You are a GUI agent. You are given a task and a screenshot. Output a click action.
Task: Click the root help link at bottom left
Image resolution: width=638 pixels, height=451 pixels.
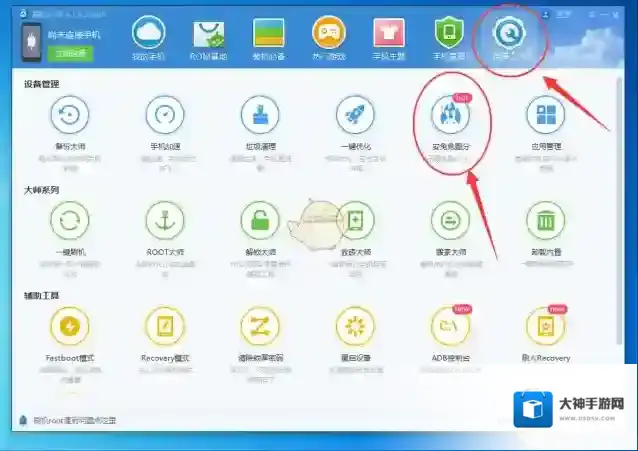[x=74, y=420]
